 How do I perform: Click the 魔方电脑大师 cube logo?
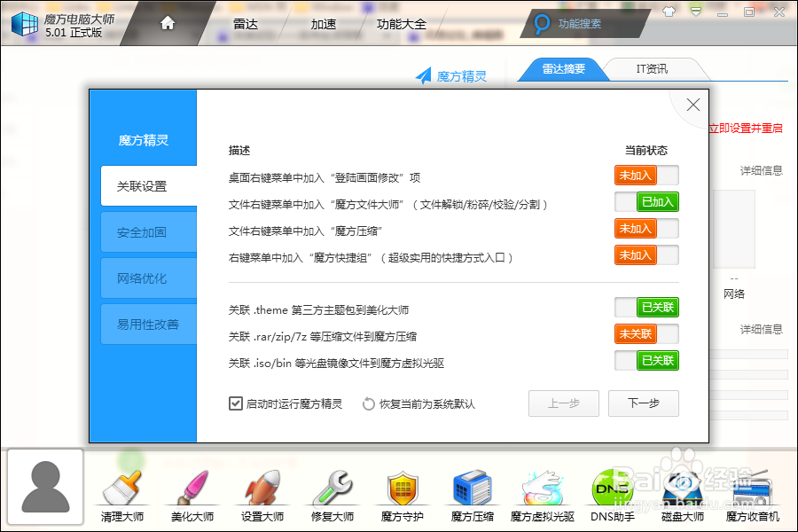click(x=25, y=24)
